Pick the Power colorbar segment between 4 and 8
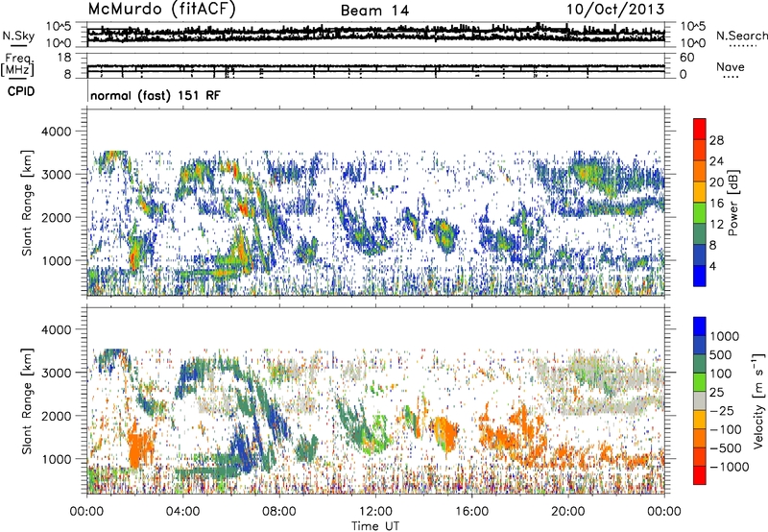The height and width of the screenshot is (532, 768). click(700, 255)
